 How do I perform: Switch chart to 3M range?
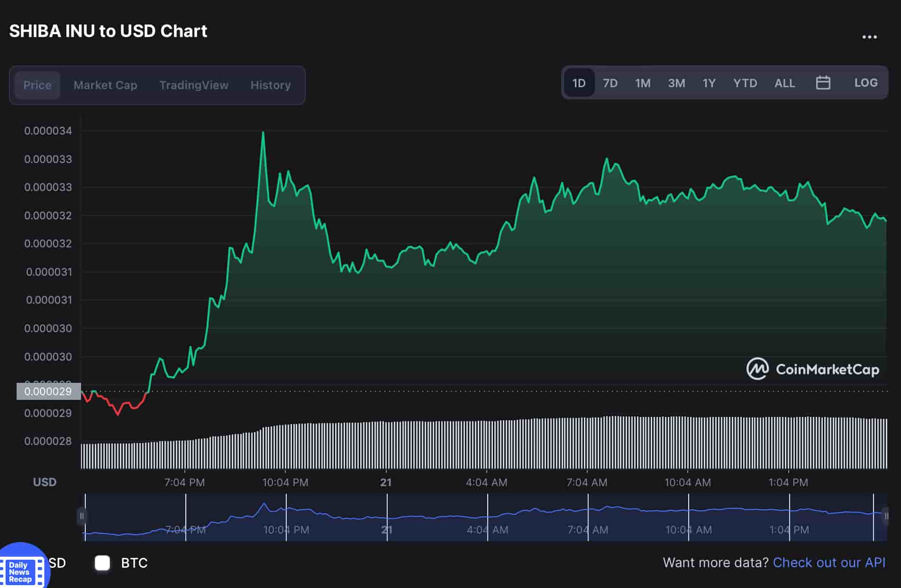[x=676, y=83]
